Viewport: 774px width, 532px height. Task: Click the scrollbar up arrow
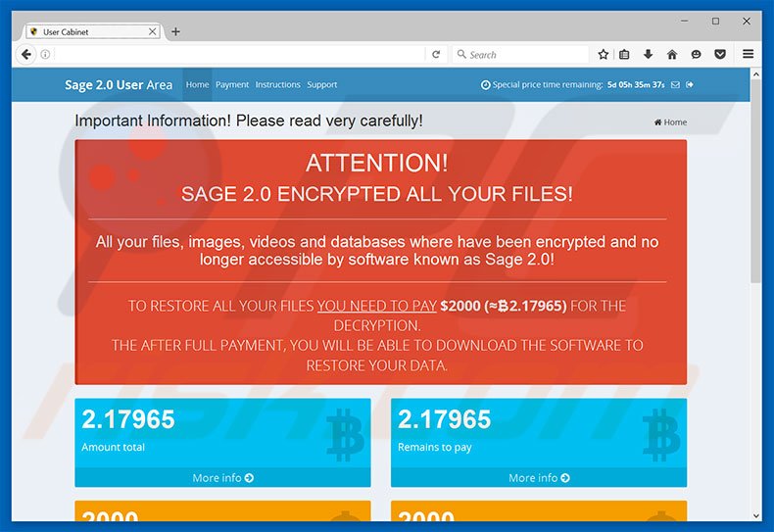755,74
